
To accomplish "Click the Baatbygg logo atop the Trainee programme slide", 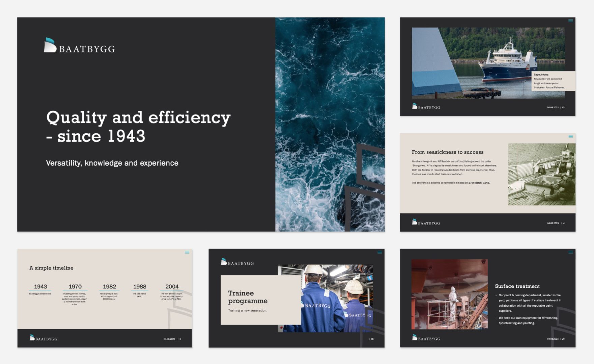I will [x=237, y=262].
